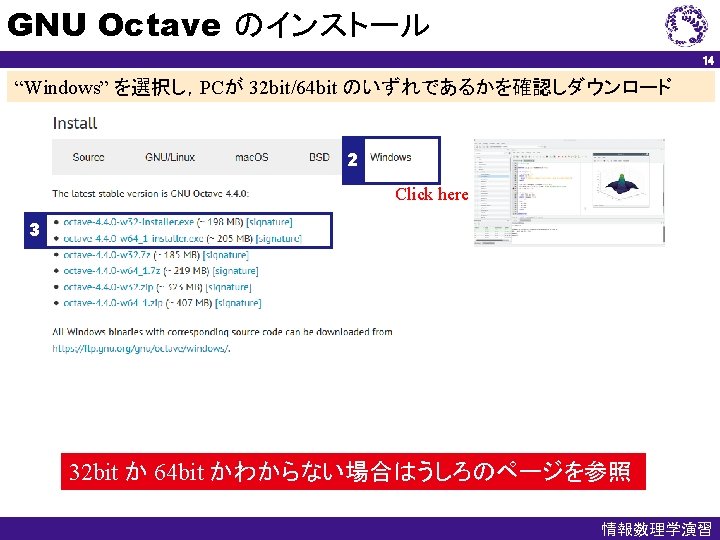
Task: Download octave-4.4.0-w64_1.zip archive
Action: click(113, 303)
